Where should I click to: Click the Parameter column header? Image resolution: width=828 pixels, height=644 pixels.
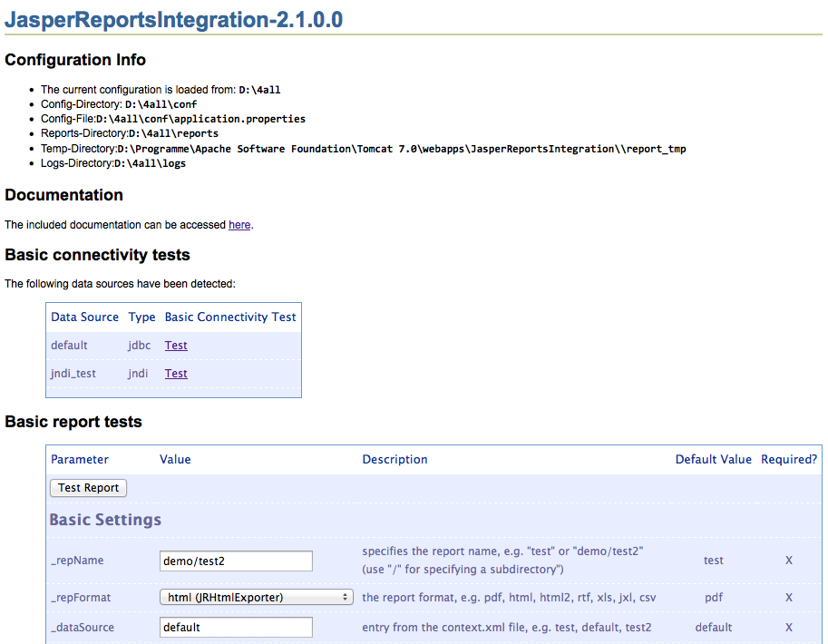click(80, 460)
